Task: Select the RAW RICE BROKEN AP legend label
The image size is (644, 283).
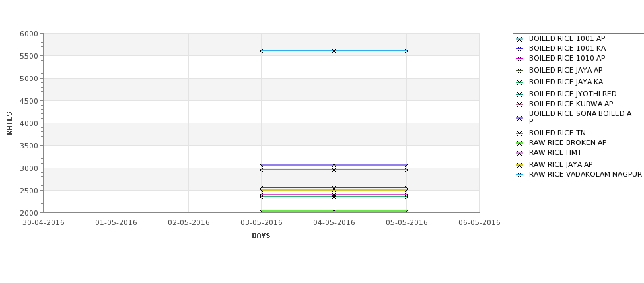Action: click(x=567, y=142)
